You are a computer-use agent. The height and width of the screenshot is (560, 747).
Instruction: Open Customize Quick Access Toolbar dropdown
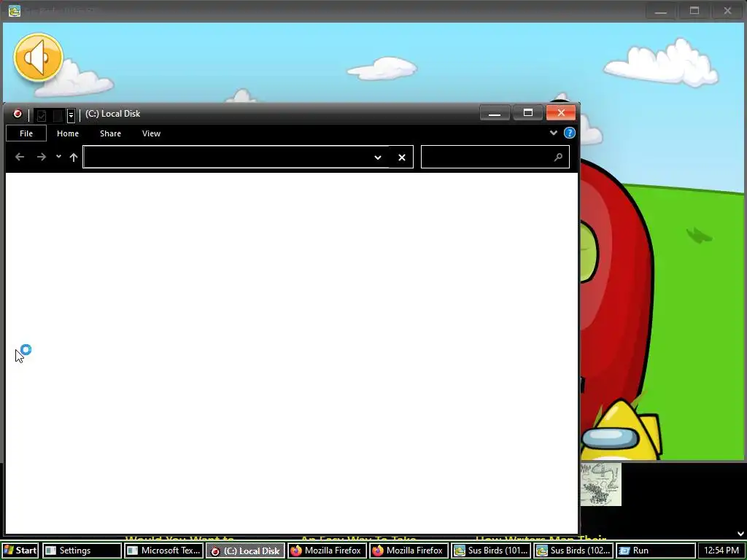click(x=71, y=114)
